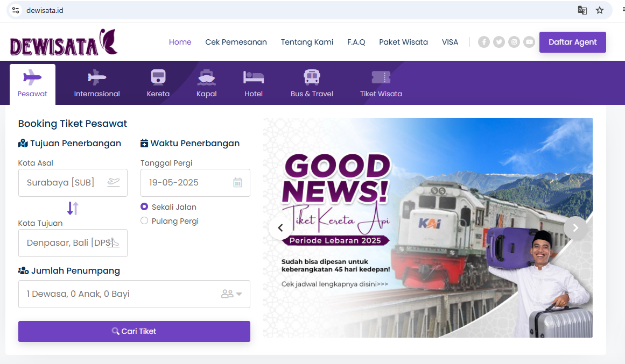Viewport: 625px width, 364px height.
Task: Click the landing plane icon in Kota Tujuan
Action: click(113, 242)
